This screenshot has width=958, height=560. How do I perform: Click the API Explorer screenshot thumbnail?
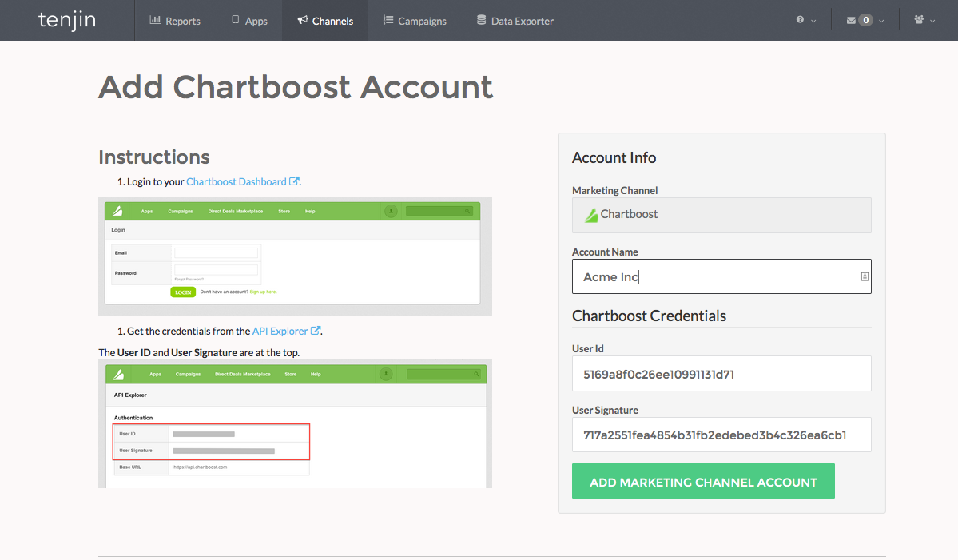[x=295, y=424]
